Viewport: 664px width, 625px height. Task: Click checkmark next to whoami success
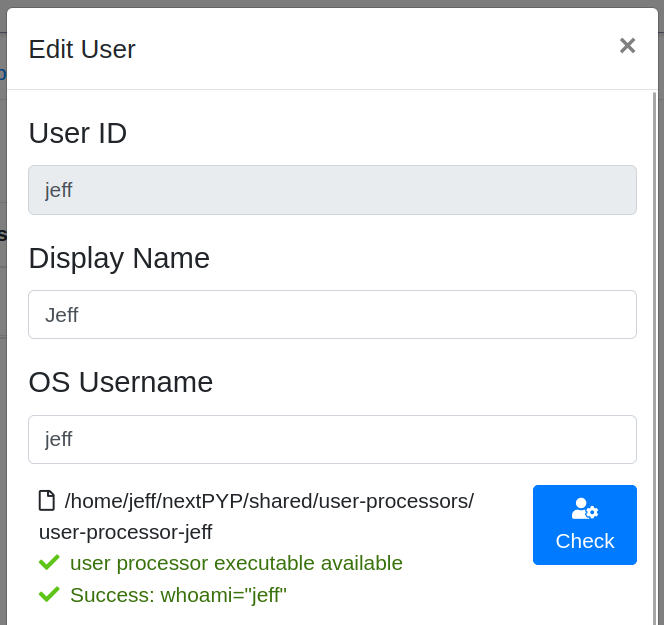49,594
